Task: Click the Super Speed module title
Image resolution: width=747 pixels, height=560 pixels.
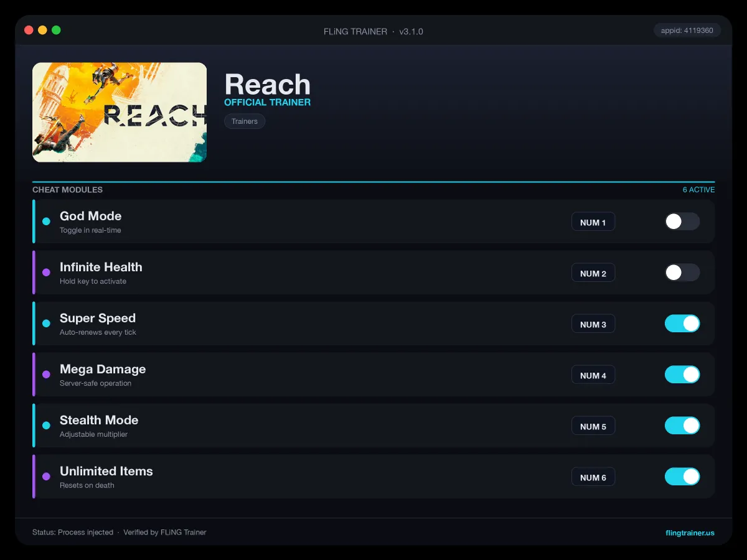Action: (x=98, y=318)
